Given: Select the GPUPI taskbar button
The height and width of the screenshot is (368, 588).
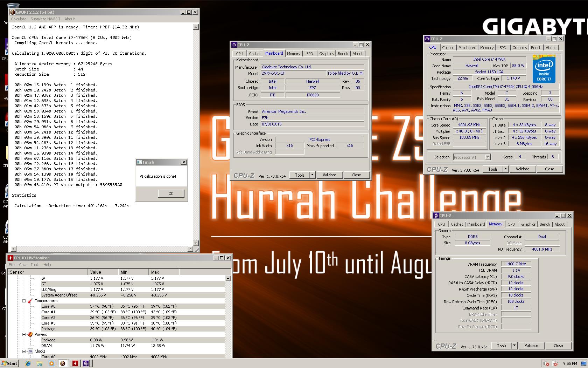Looking at the screenshot, I should click(x=63, y=363).
